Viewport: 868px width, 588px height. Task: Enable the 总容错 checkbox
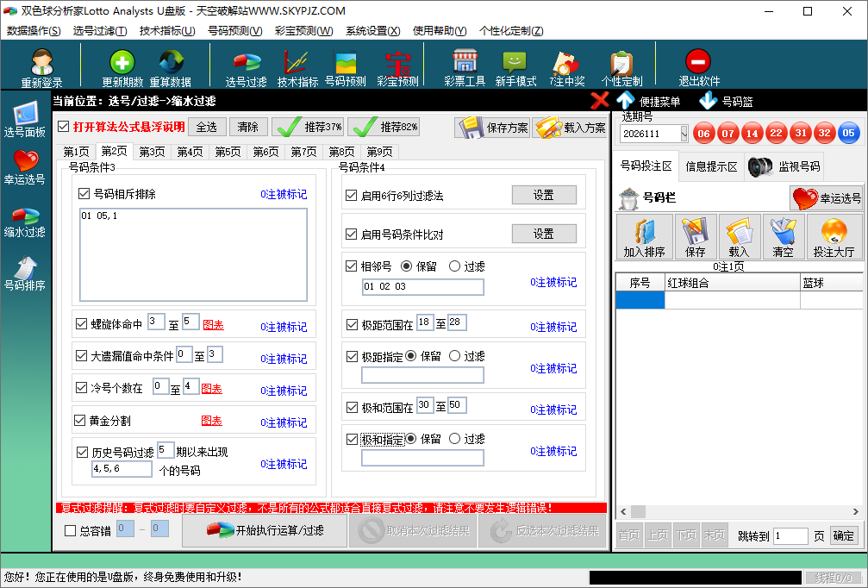71,530
